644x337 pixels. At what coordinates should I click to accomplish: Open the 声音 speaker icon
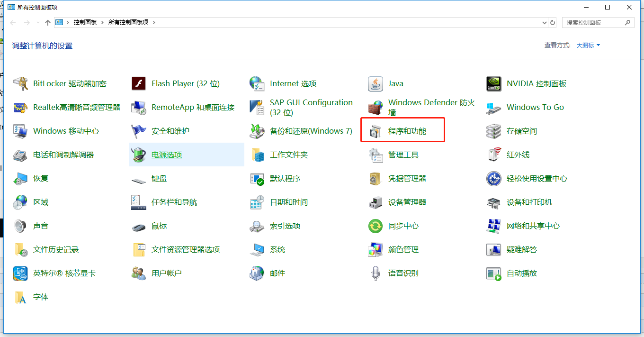point(20,226)
